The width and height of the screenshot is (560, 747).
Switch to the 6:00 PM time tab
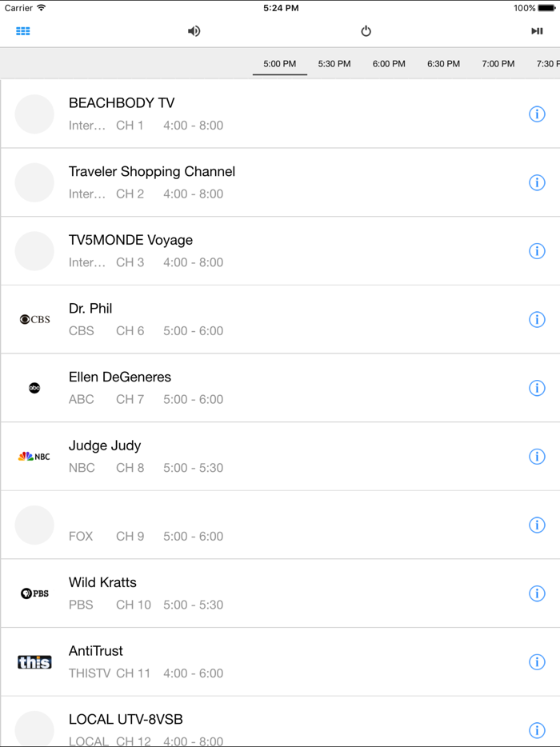388,63
